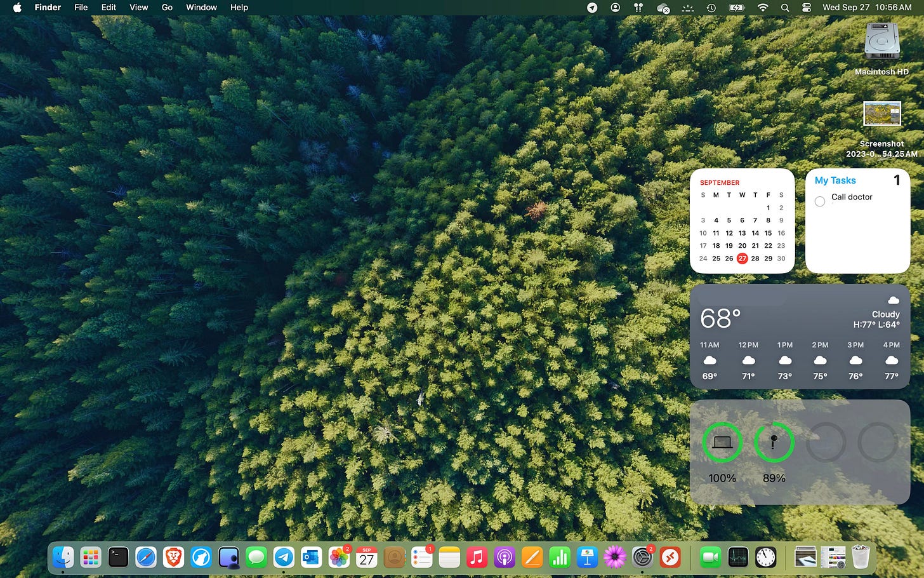Open Microsoft Outlook in the Dock
This screenshot has width=924, height=578.
pyautogui.click(x=312, y=558)
